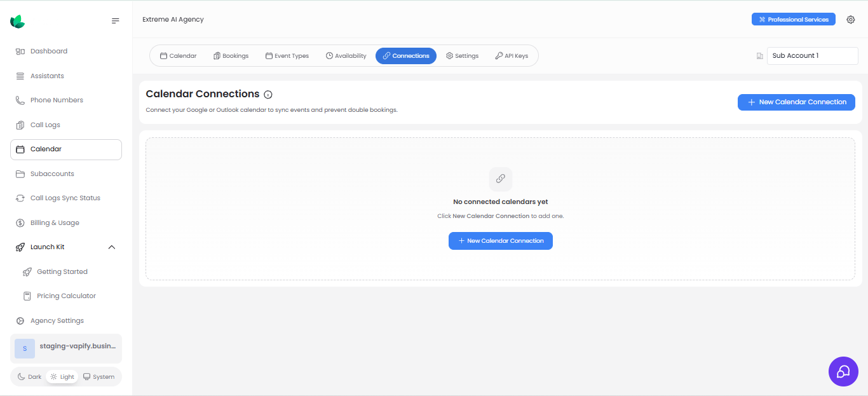Click the dollar icon beside Billing & Usage

(20, 223)
